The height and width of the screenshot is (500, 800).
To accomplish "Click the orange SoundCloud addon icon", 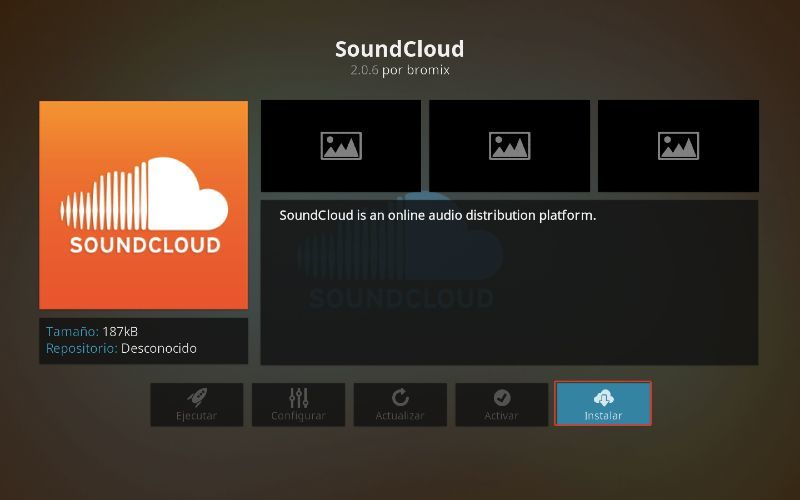I will click(x=143, y=205).
